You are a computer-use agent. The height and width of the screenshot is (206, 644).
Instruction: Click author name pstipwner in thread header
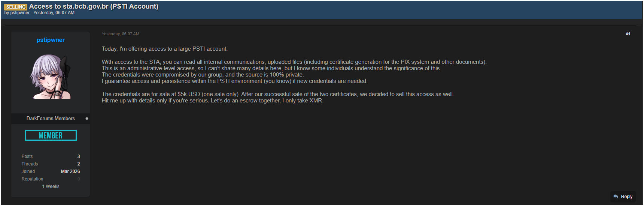pos(20,13)
